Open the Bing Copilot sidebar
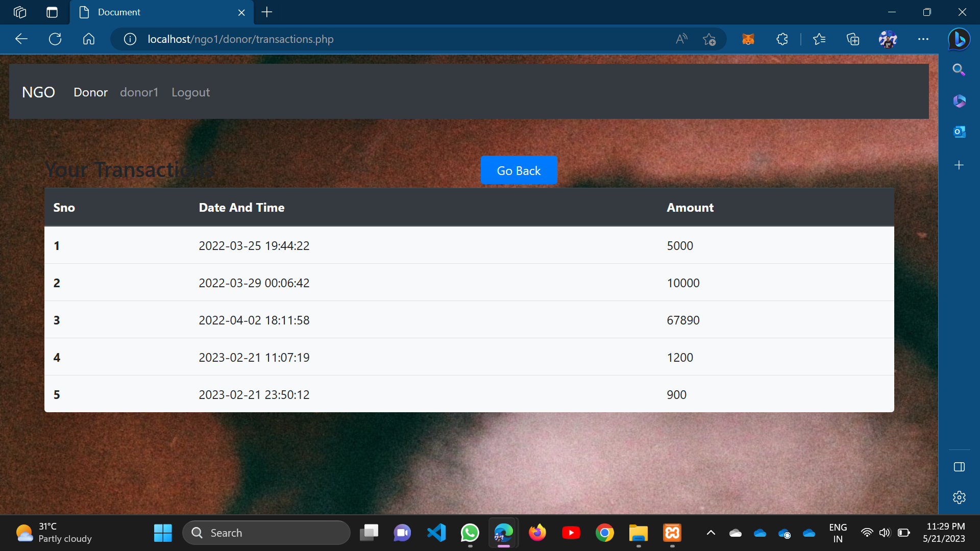The image size is (980, 551). (x=959, y=39)
